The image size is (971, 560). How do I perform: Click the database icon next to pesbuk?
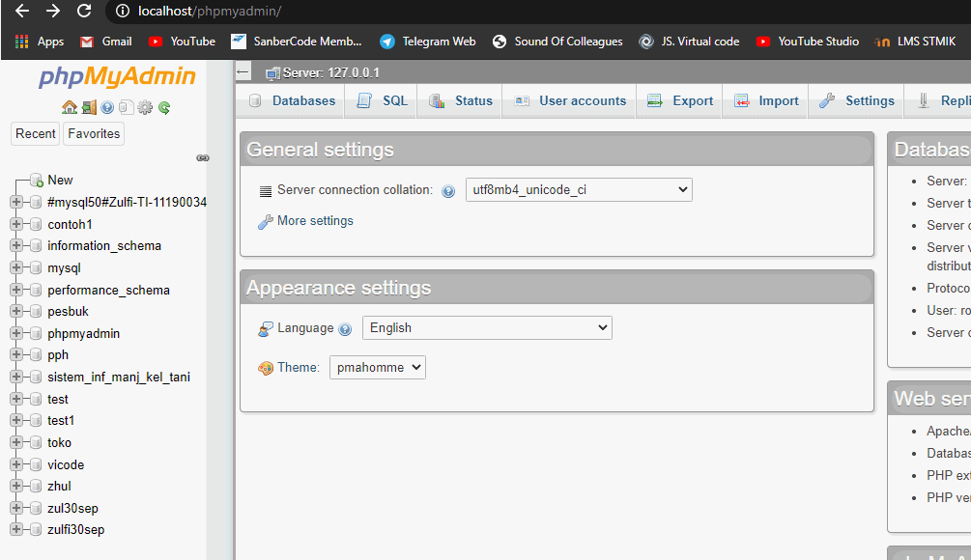(36, 311)
